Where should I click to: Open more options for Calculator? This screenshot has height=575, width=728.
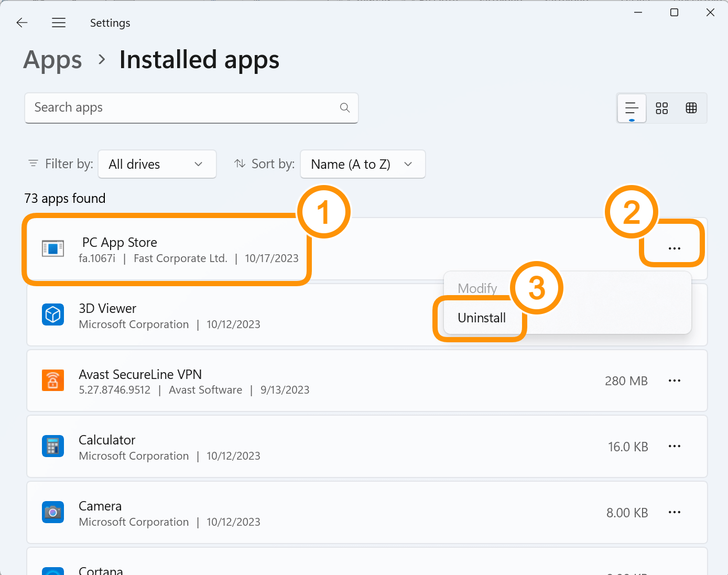[675, 446]
